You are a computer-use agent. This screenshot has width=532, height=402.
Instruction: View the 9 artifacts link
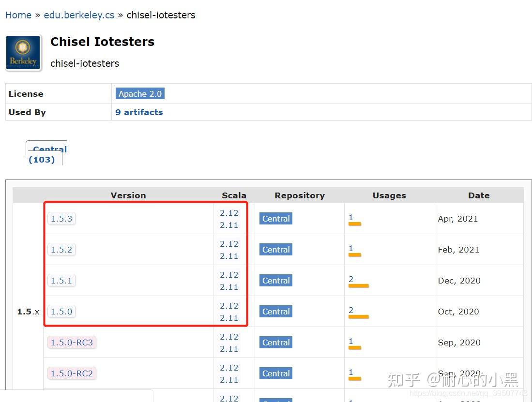[x=139, y=112]
